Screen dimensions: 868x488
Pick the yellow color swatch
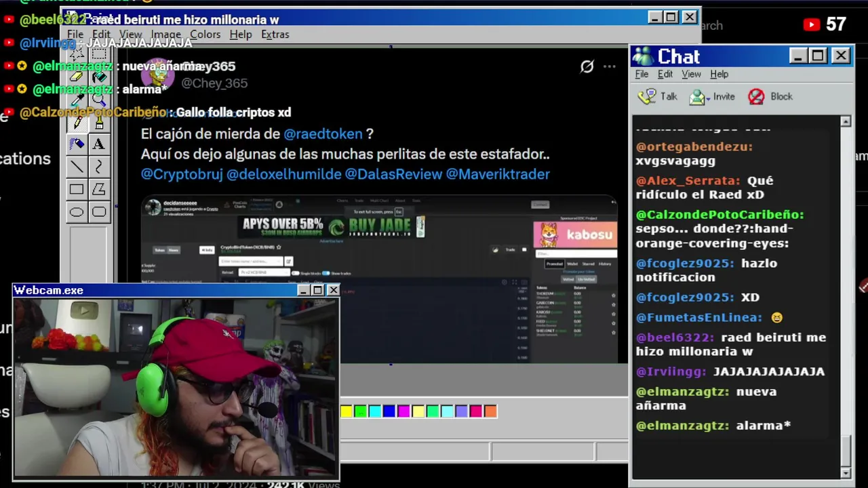tap(347, 411)
